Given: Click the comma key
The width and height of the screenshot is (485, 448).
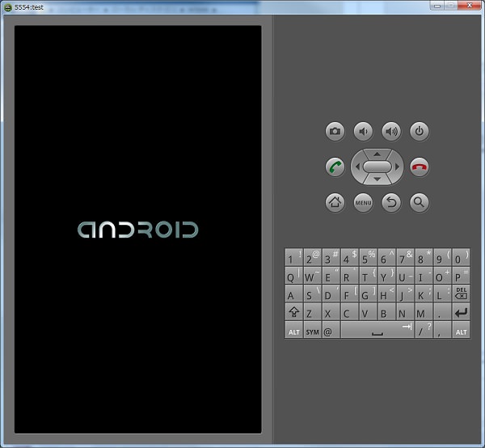Looking at the screenshot, I should (x=442, y=330).
